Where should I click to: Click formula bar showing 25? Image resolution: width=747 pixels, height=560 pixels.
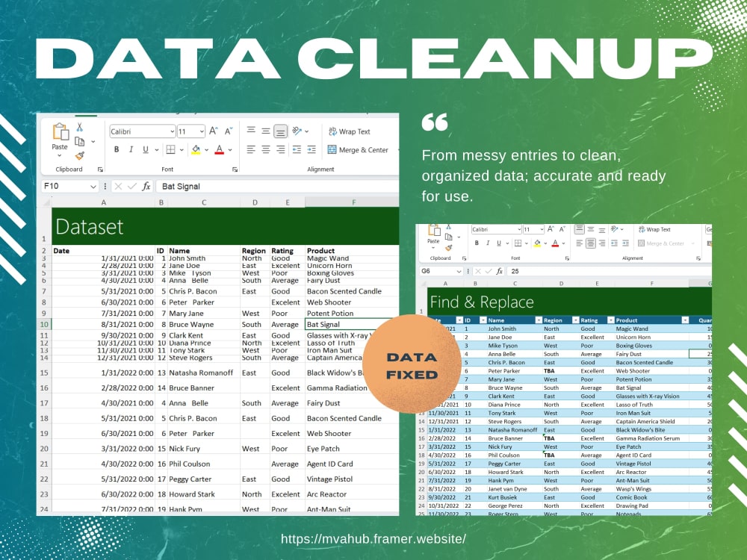coord(610,271)
